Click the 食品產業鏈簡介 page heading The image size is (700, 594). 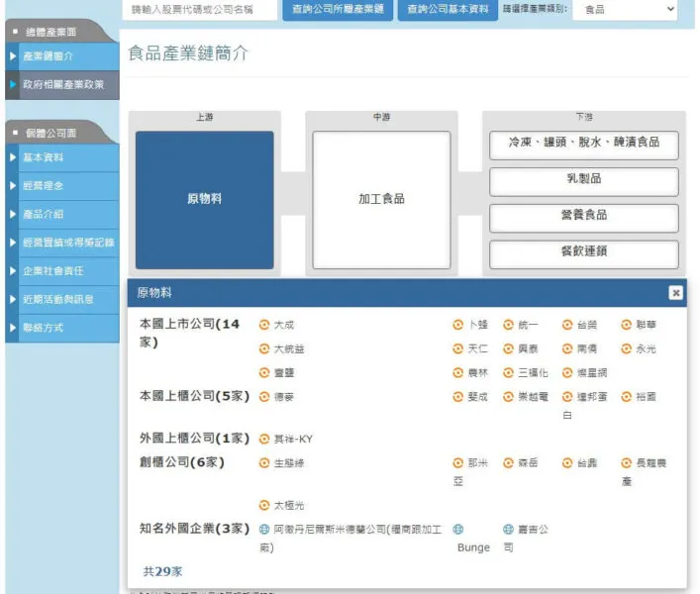(x=188, y=53)
